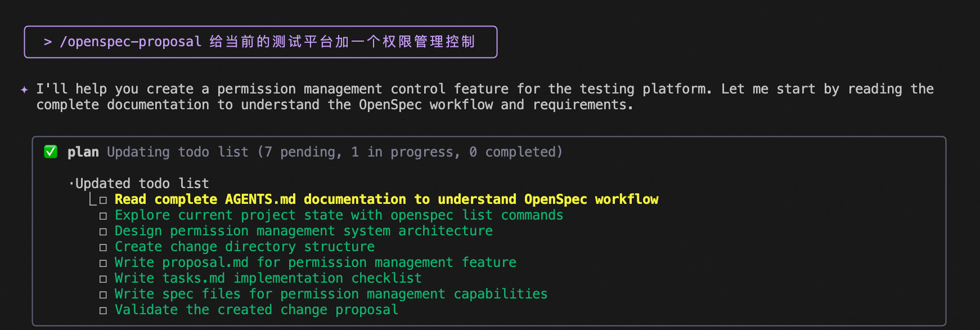980x330 pixels.
Task: Click the /openspec-proposal slash command text
Action: (131, 42)
